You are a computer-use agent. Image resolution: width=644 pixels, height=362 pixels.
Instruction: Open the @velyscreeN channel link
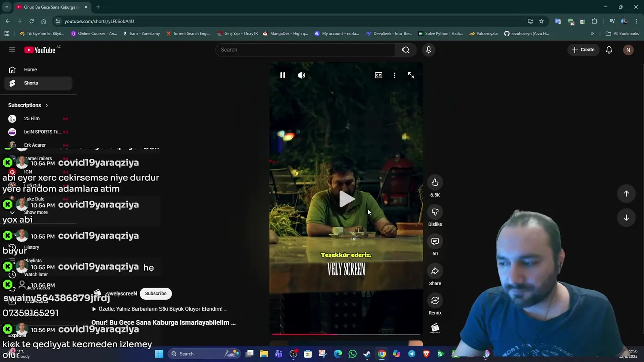(121, 293)
